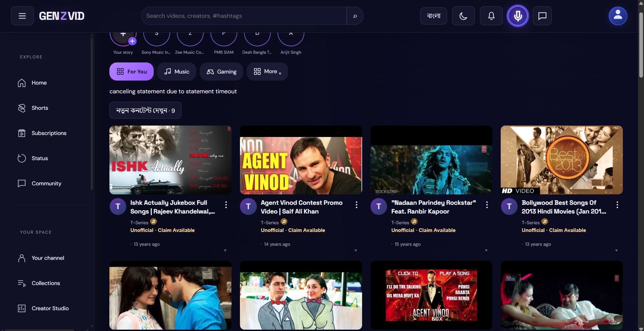
Task: Open options for Agent Vinod Contest Promo
Action: coord(356,204)
